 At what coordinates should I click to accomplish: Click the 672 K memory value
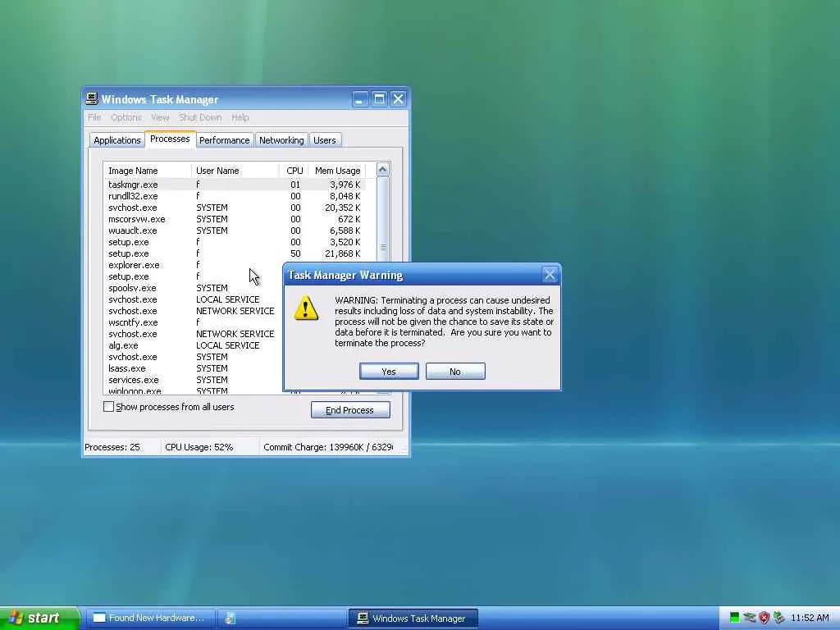click(349, 219)
